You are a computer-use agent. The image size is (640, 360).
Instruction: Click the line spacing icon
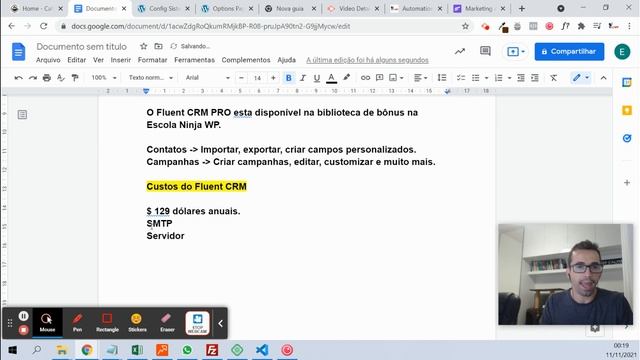[442, 78]
